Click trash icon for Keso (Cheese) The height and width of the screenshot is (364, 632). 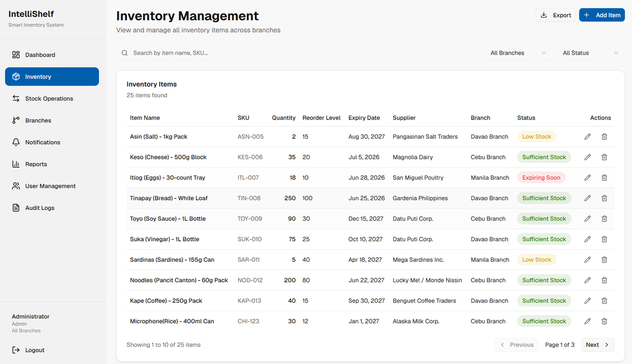604,157
